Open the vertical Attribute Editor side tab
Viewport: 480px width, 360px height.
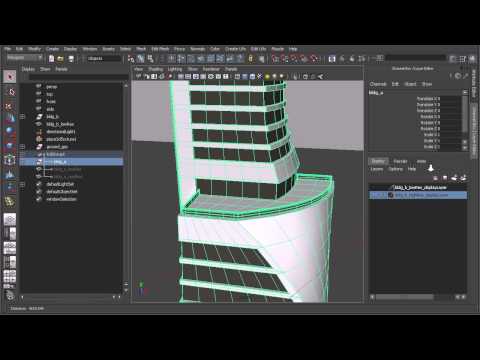coord(474,84)
